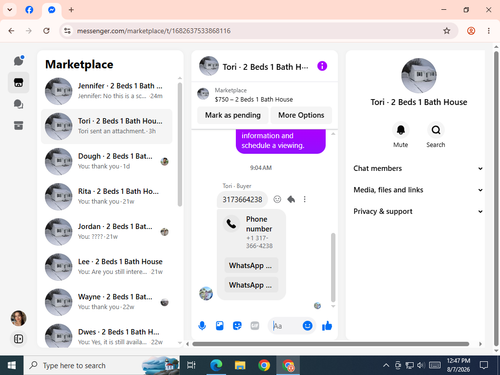Open the GIF picker icon
This screenshot has height=375, width=500.
255,325
